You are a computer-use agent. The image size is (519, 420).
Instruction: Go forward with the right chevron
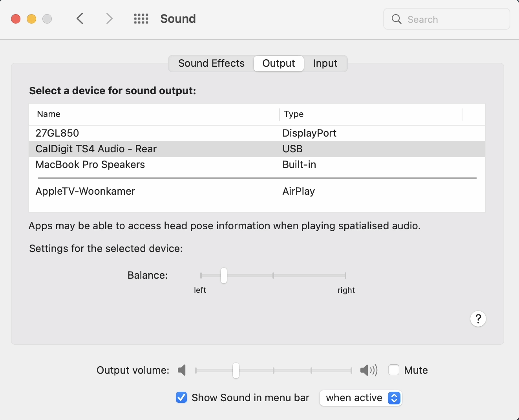[x=110, y=18]
